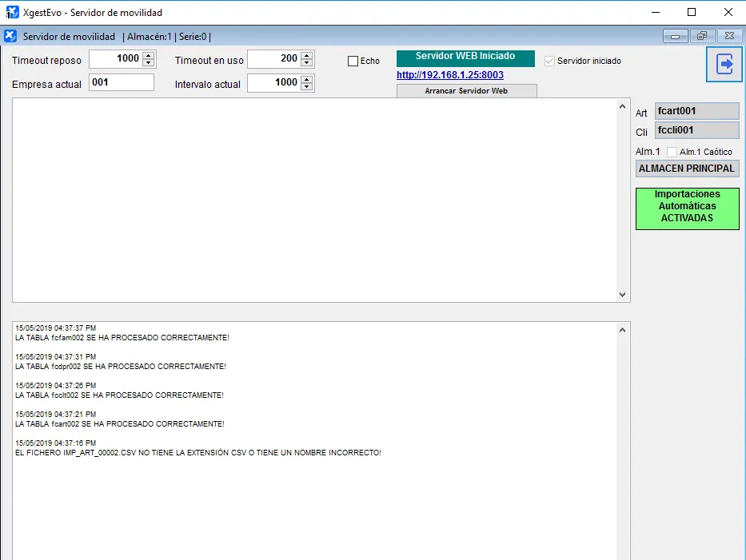Click the Empresa actual input field

click(122, 82)
